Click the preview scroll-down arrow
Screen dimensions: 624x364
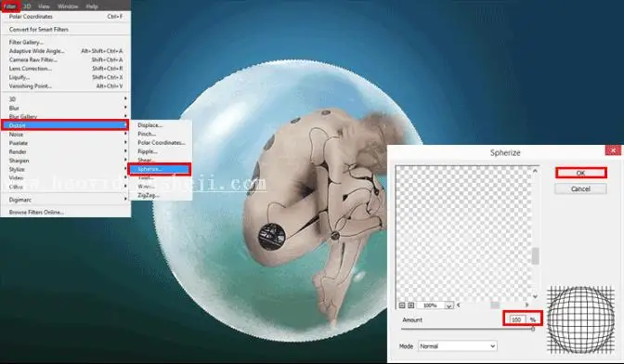coord(535,296)
